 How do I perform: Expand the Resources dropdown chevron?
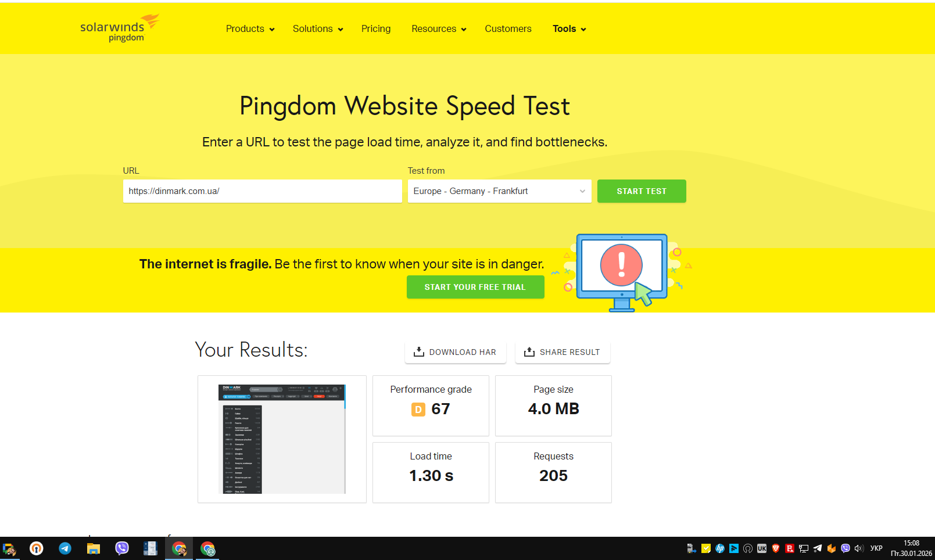(464, 30)
